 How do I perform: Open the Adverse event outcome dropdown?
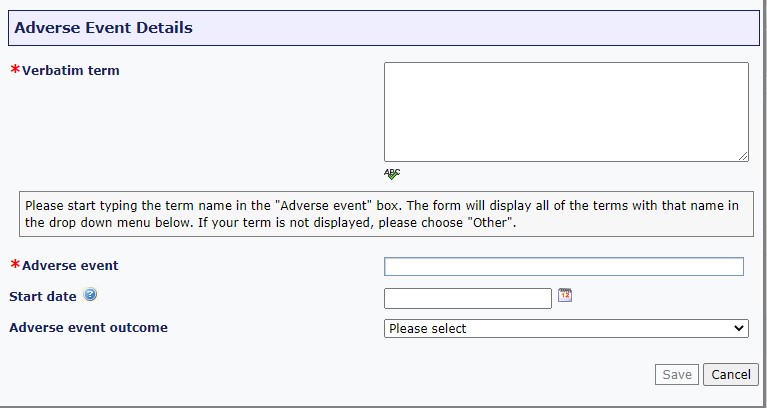(565, 328)
